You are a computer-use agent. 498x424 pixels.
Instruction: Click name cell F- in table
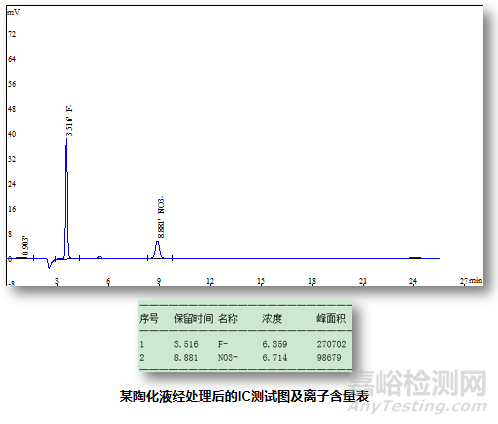click(x=223, y=344)
